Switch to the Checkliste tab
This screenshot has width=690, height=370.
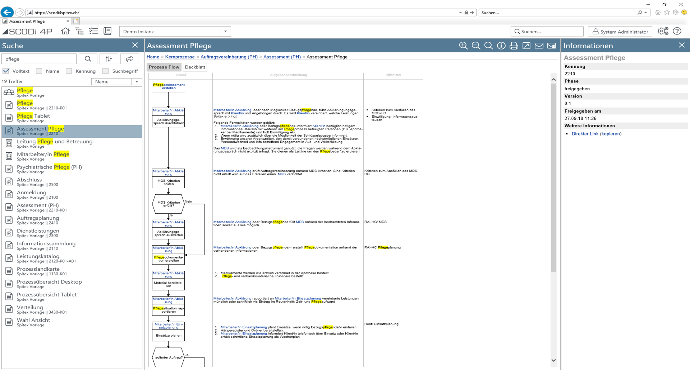click(195, 67)
